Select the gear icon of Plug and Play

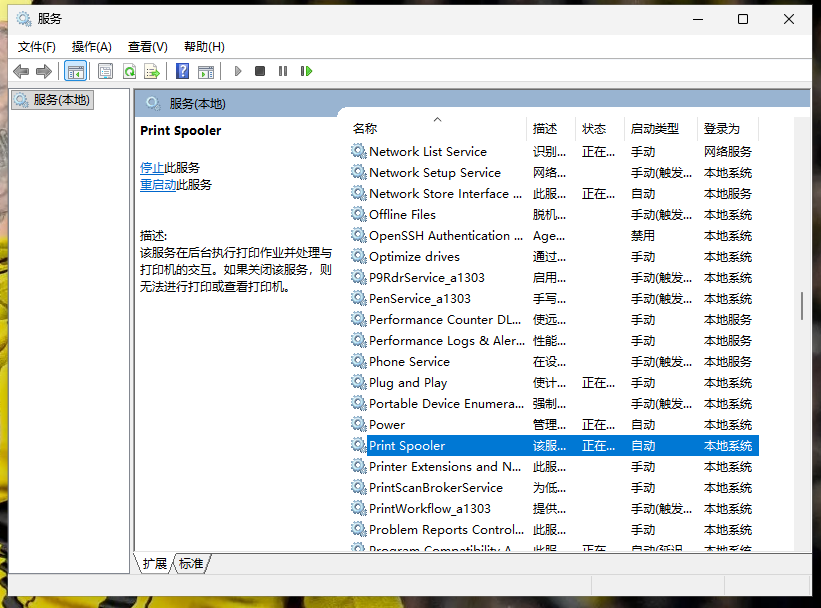click(359, 382)
